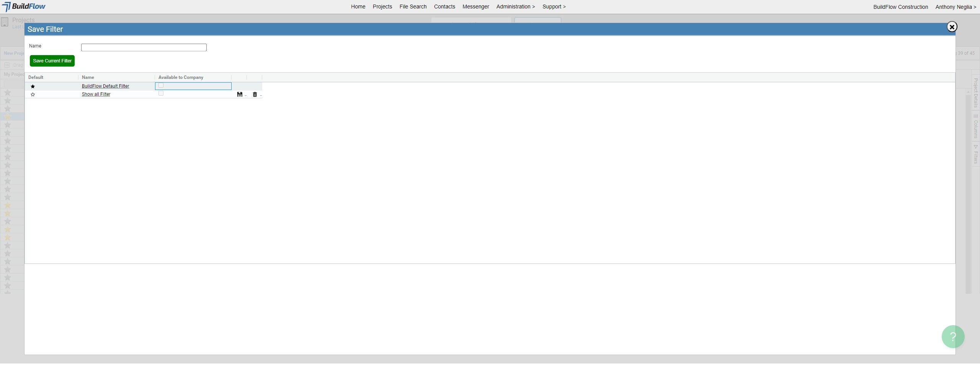Toggle Available to Company for BuildFlow Default Filter

161,85
